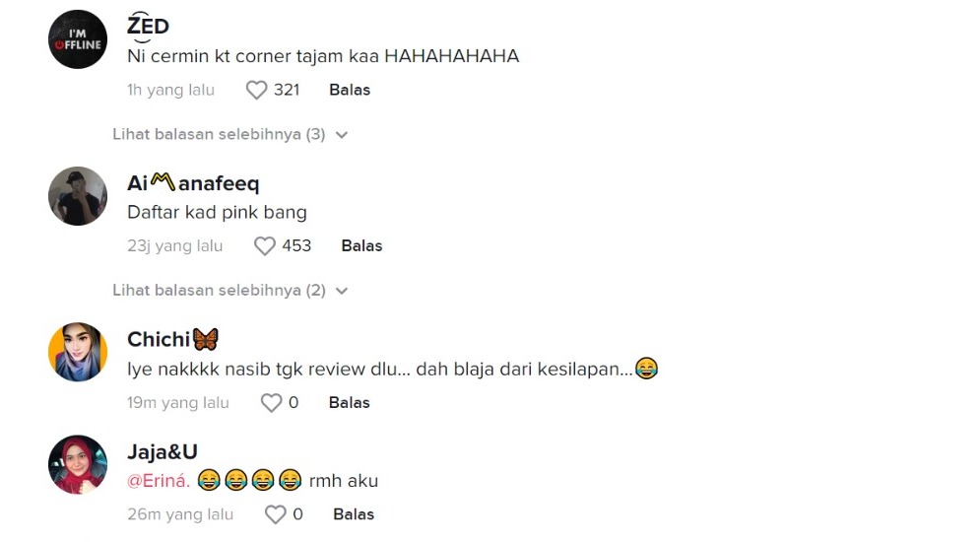Click the ZED username
980x542 pixels.
point(148,28)
